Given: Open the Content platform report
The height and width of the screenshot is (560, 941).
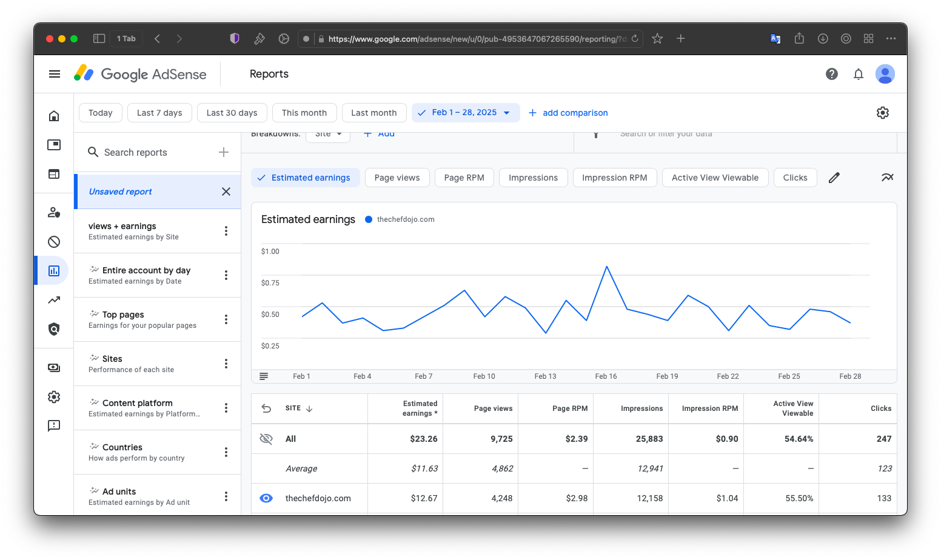Looking at the screenshot, I should (158, 408).
